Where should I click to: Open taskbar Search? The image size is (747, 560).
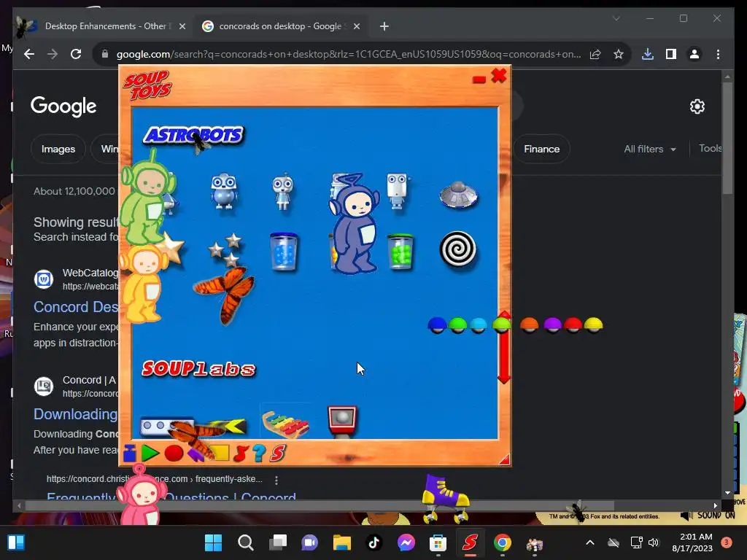245,542
